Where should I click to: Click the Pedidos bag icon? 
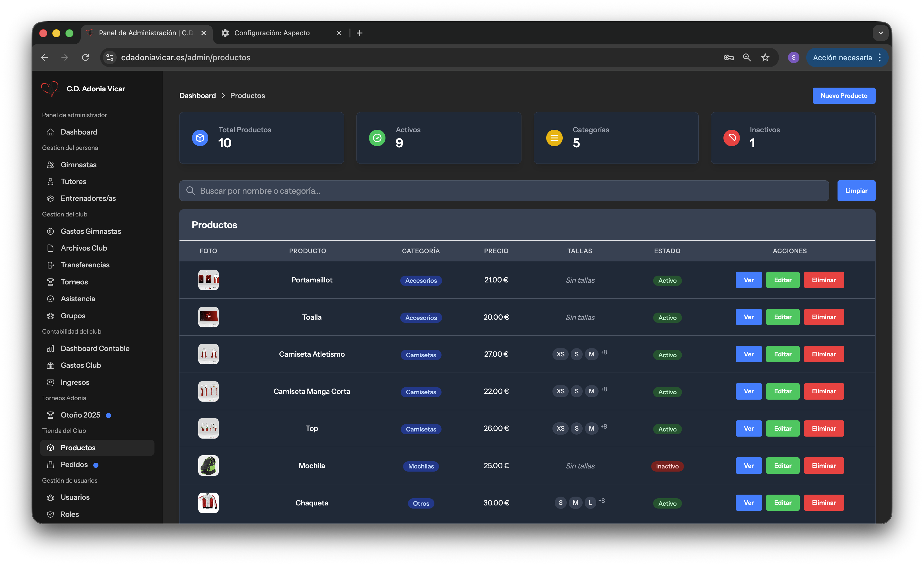click(x=51, y=464)
